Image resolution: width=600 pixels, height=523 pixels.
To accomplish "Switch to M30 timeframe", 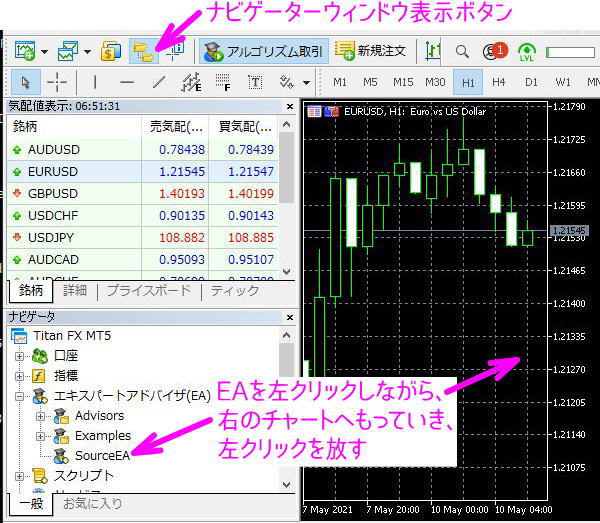I will click(435, 82).
